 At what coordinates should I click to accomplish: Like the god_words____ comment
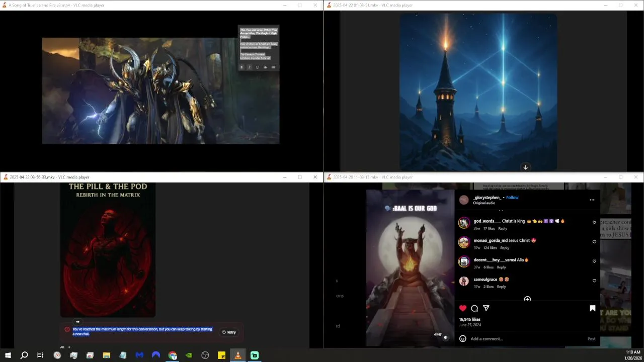point(594,223)
